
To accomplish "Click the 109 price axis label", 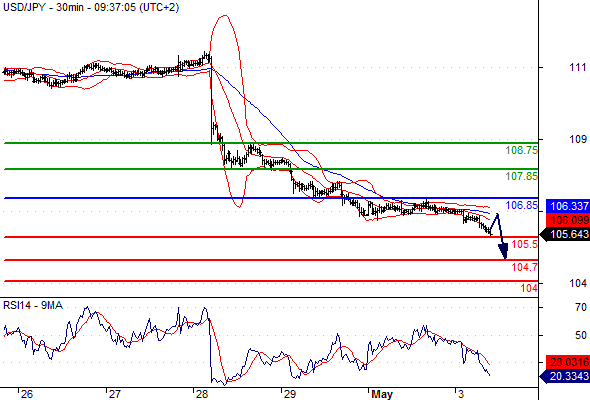I will point(578,139).
